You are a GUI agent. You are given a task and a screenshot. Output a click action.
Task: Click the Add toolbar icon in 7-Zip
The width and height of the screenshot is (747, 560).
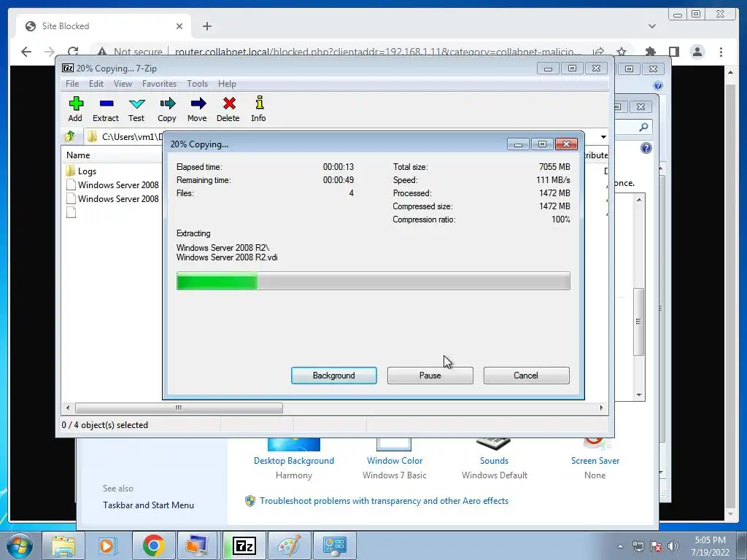tap(75, 109)
